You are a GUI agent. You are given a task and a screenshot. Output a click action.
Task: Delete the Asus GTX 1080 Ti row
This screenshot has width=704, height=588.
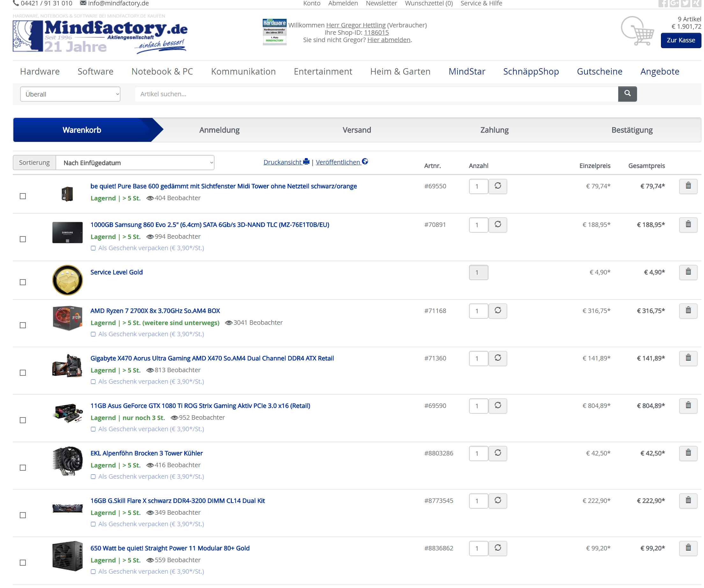tap(688, 406)
